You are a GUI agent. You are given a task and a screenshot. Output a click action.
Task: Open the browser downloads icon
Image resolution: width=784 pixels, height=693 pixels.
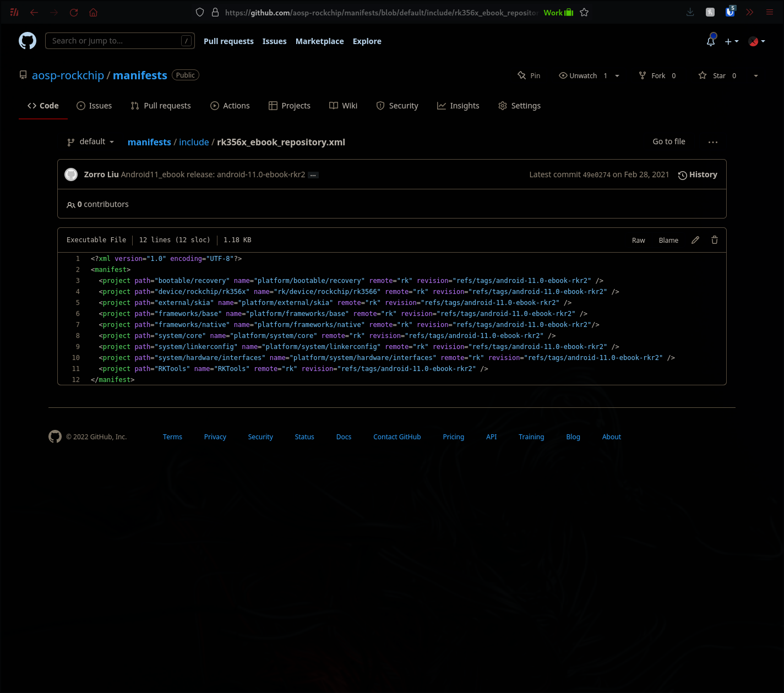coord(690,12)
